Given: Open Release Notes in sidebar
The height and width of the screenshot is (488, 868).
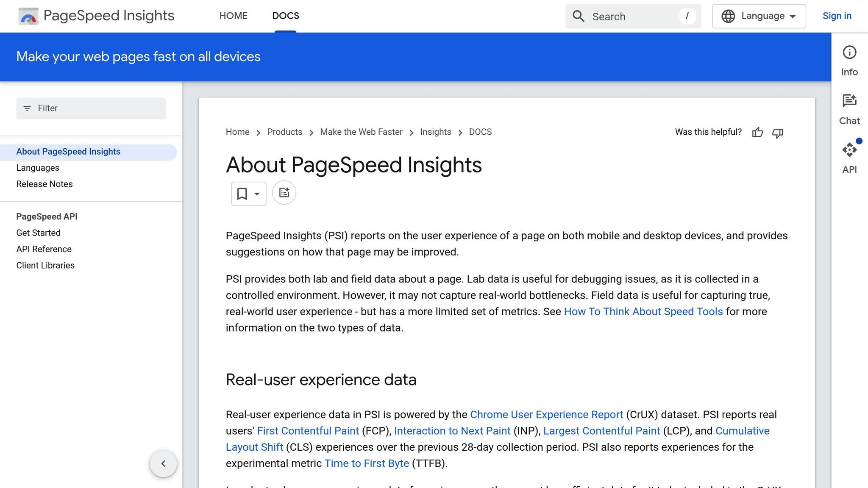Looking at the screenshot, I should 45,184.
